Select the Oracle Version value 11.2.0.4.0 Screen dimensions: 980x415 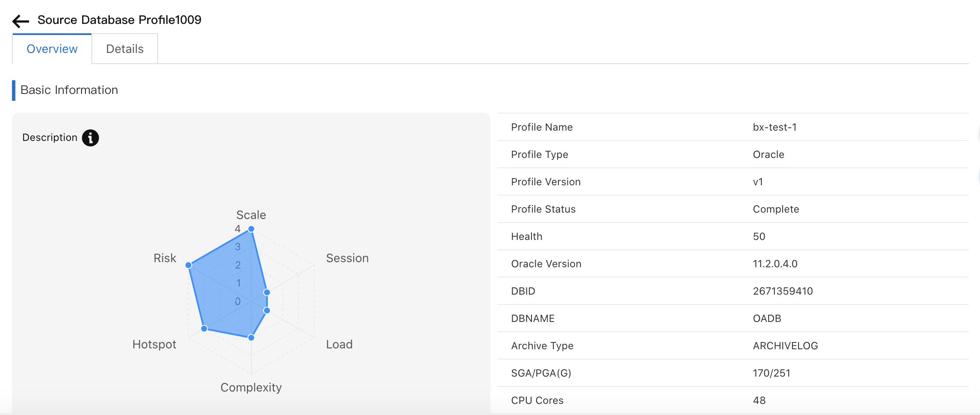pyautogui.click(x=775, y=264)
